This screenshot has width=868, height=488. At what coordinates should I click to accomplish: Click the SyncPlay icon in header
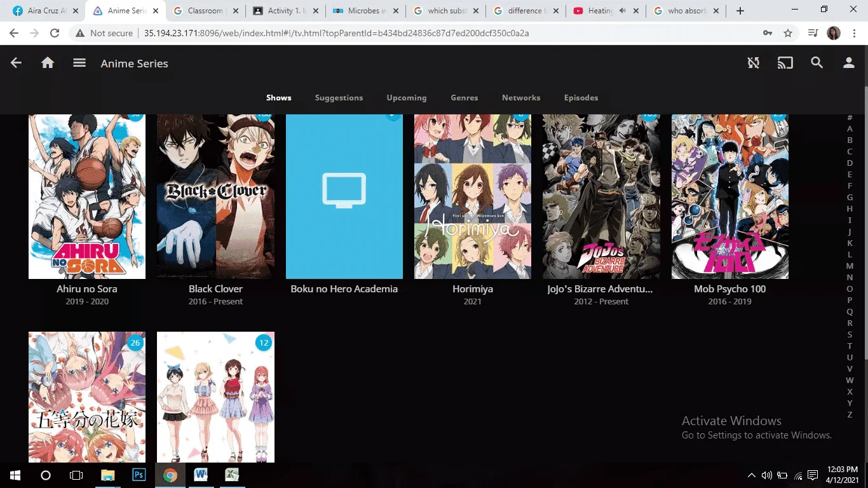(754, 63)
